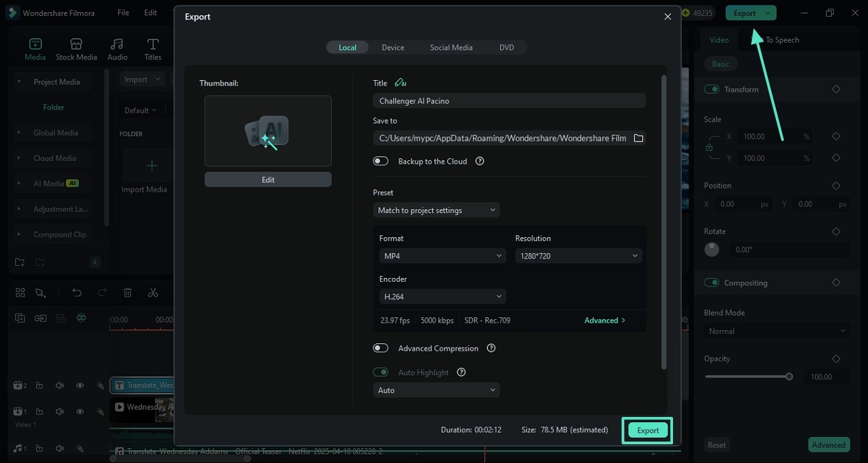Create new folder in media panel
This screenshot has height=463, width=868.
pos(20,262)
